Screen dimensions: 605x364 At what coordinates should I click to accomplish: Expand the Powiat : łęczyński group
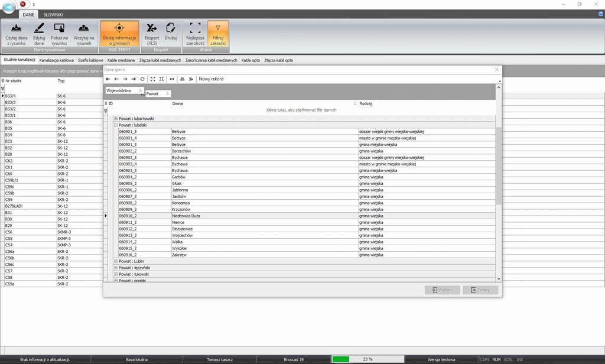coord(116,268)
